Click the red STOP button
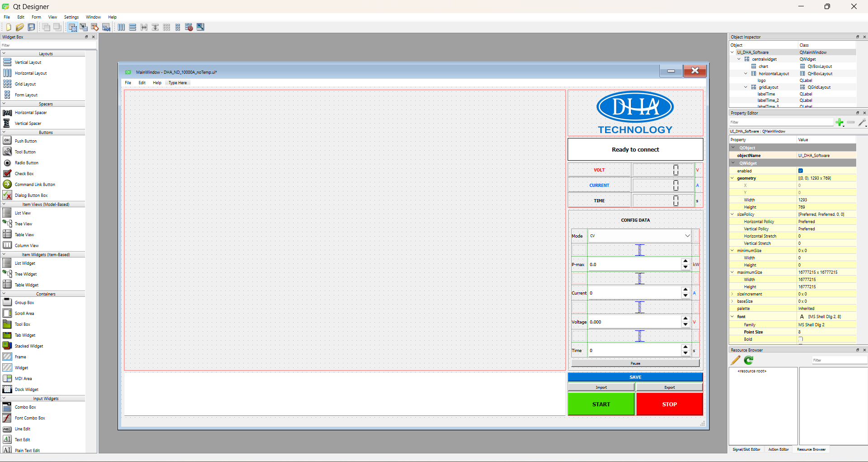This screenshot has height=462, width=868. click(669, 404)
